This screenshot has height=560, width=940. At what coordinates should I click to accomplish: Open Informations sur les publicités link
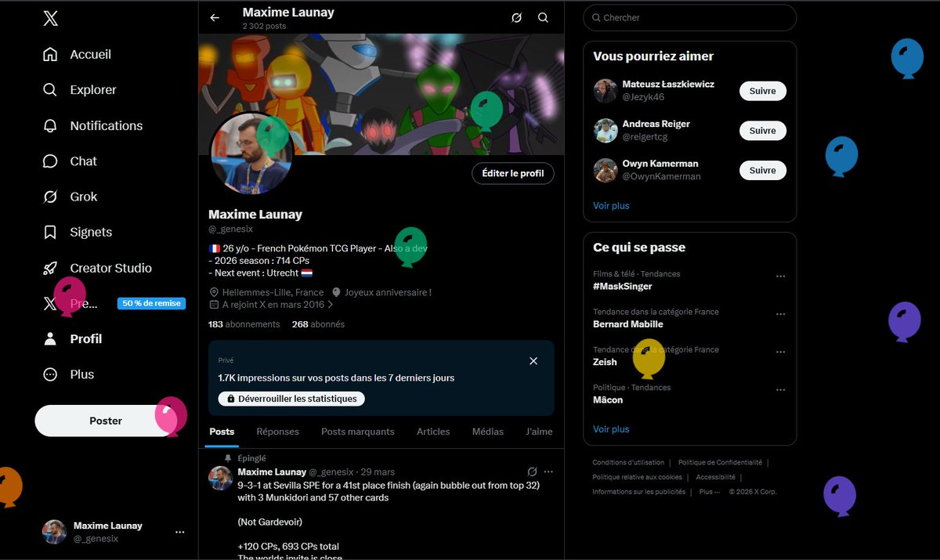click(x=638, y=492)
